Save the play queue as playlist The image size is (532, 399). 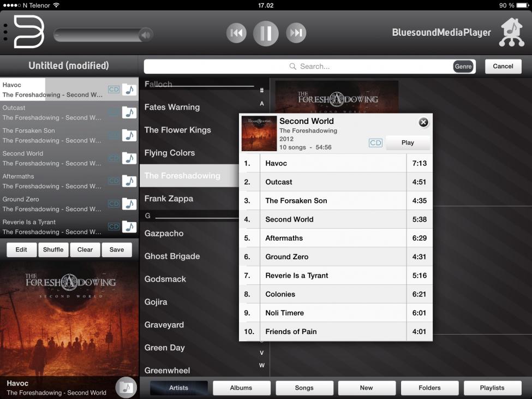117,249
